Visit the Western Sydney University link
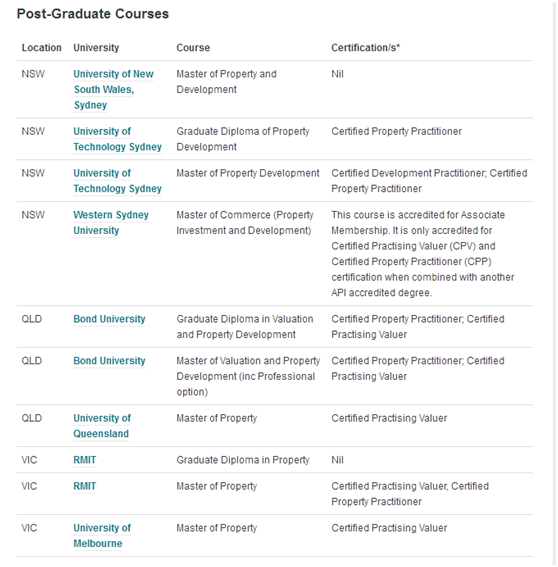This screenshot has height=567, width=558. click(x=111, y=222)
